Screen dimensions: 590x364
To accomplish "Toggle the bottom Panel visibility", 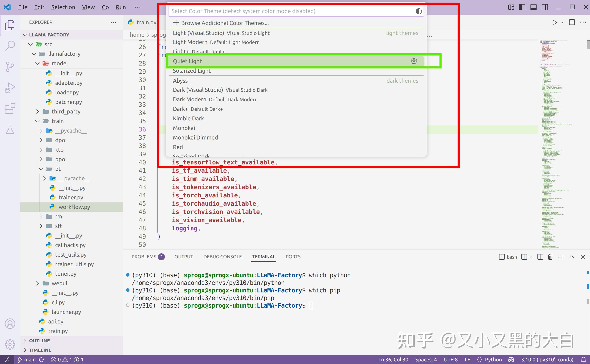I will click(x=533, y=7).
